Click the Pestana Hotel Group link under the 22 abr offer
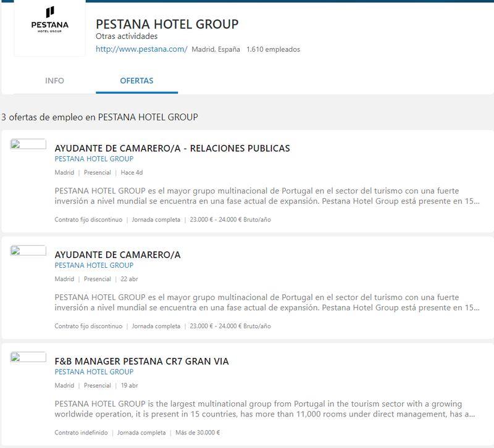Screen dimensions: 494x448 [x=94, y=265]
